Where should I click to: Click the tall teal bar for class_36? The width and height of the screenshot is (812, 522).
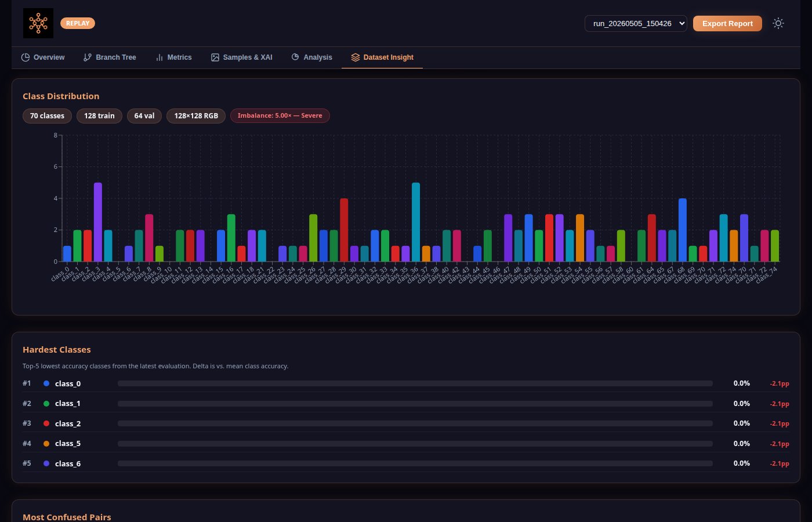coord(416,222)
